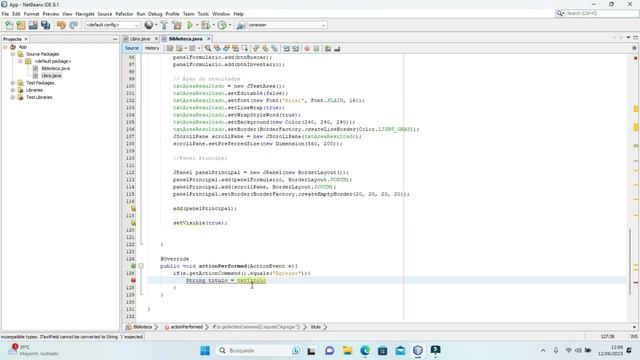
Task: Click the lightbulb hint on line 117
Action: [133, 209]
